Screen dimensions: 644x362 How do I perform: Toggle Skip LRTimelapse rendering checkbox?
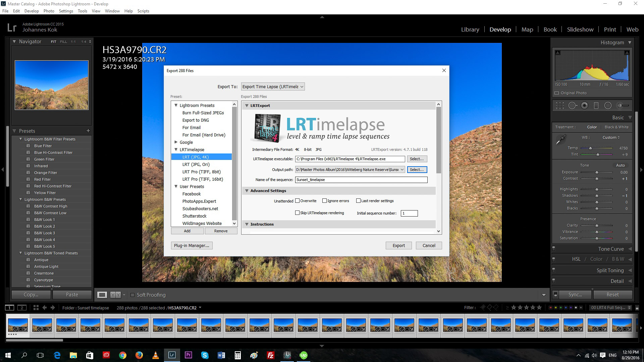[x=297, y=213]
